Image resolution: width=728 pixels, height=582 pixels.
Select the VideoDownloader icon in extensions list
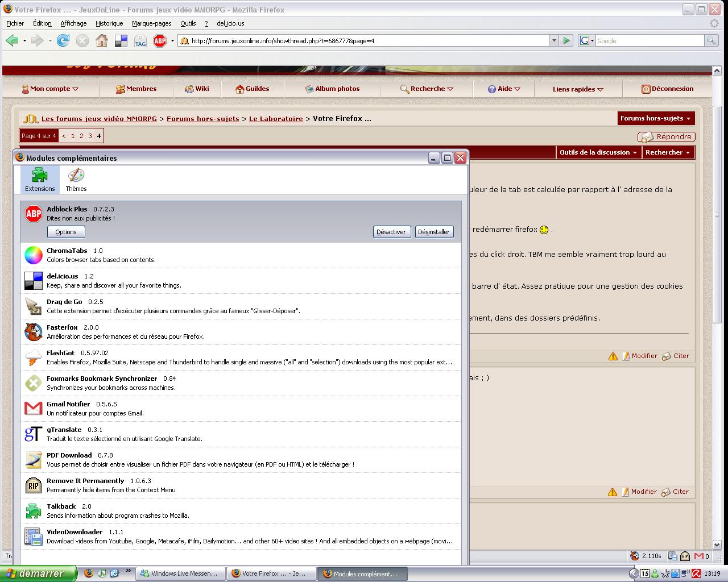coord(34,537)
